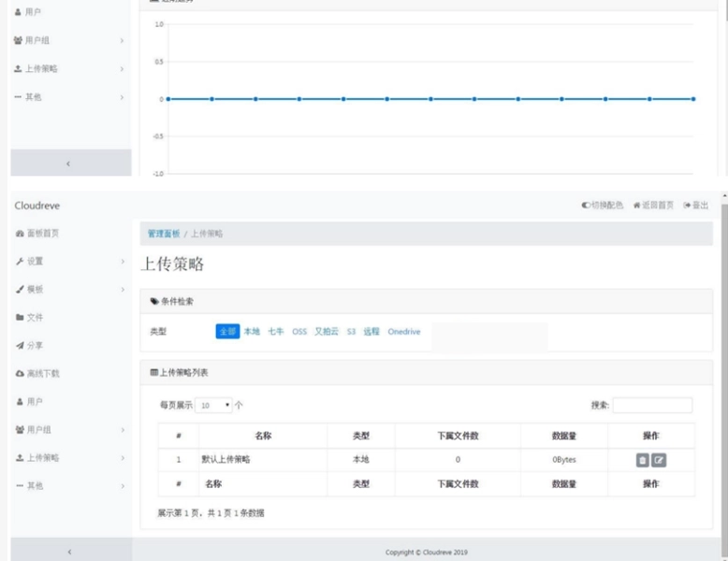Expand 上传策略 chevron in lower sidebar

pos(123,457)
